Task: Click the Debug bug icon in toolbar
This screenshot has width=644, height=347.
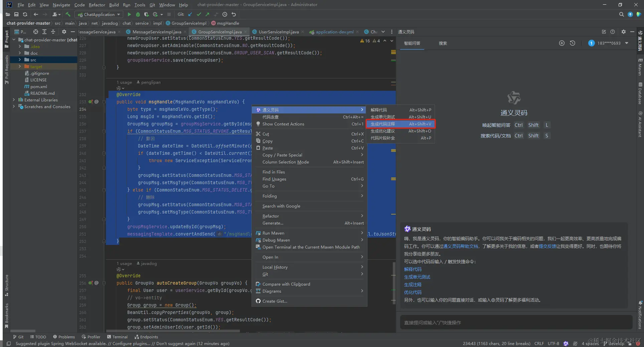Action: (138, 14)
